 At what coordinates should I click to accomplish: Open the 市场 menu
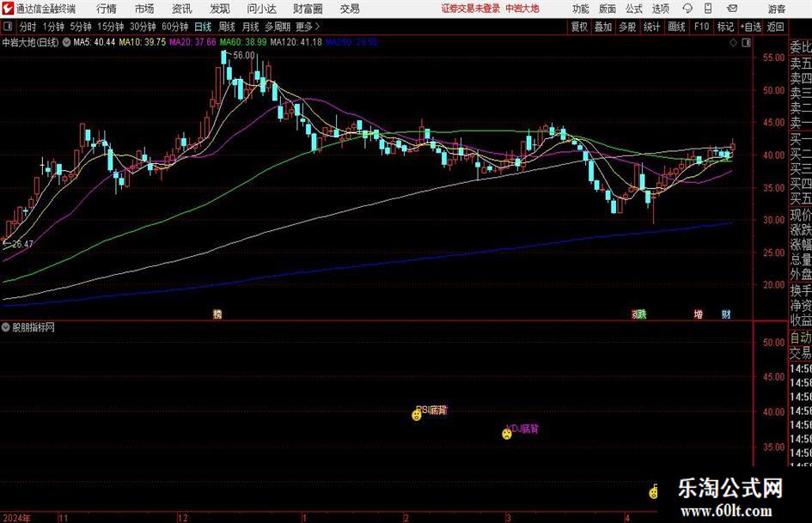point(144,9)
